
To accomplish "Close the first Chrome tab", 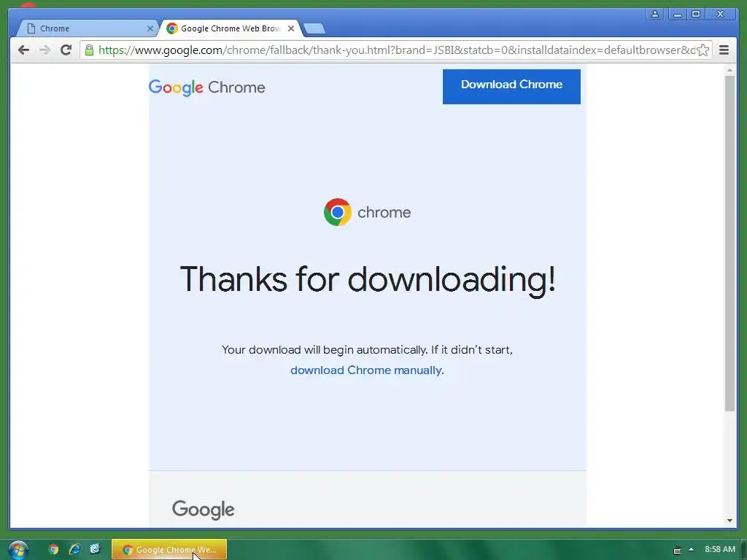I will (150, 28).
